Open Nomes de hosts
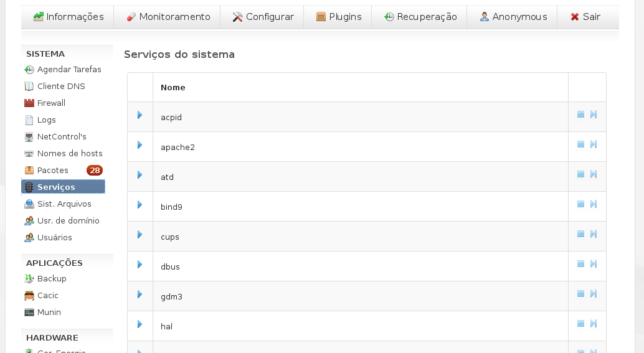 [x=64, y=154]
